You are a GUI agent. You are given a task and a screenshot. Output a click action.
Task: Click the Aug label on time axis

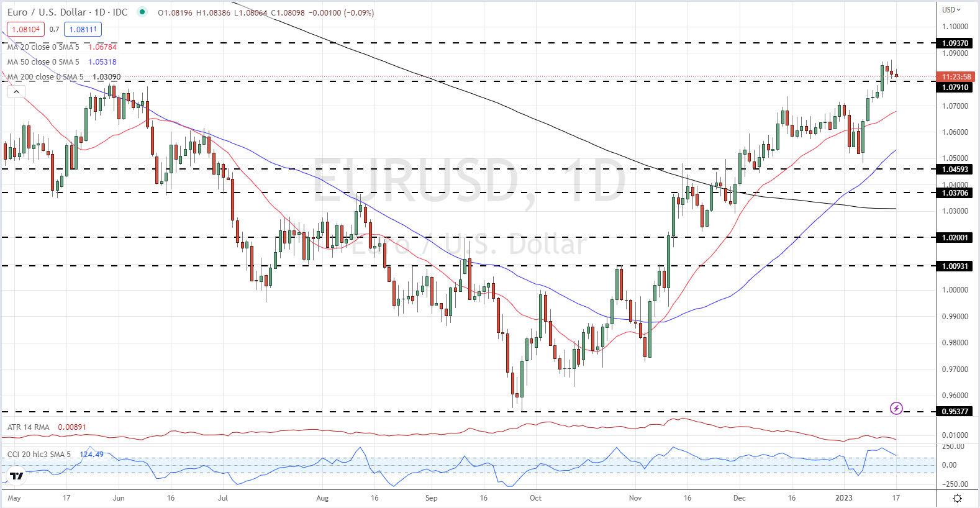pyautogui.click(x=322, y=498)
